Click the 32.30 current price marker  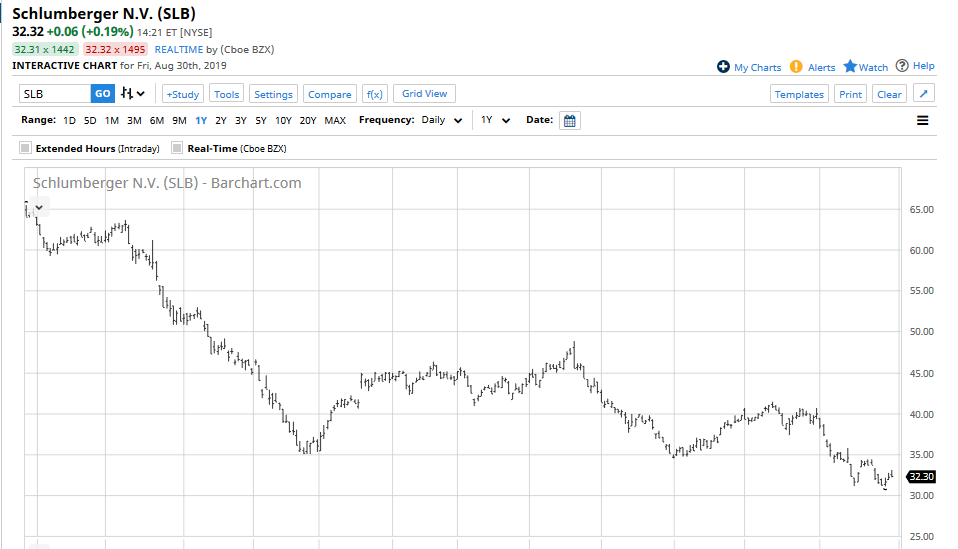coord(921,476)
